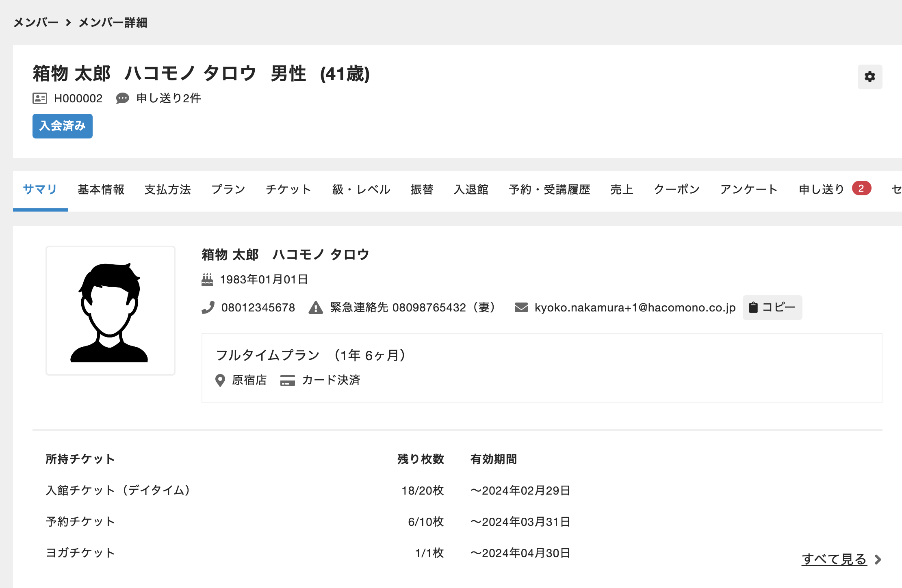The image size is (902, 588).
Task: Switch to the 基本情報 tab
Action: (101, 189)
